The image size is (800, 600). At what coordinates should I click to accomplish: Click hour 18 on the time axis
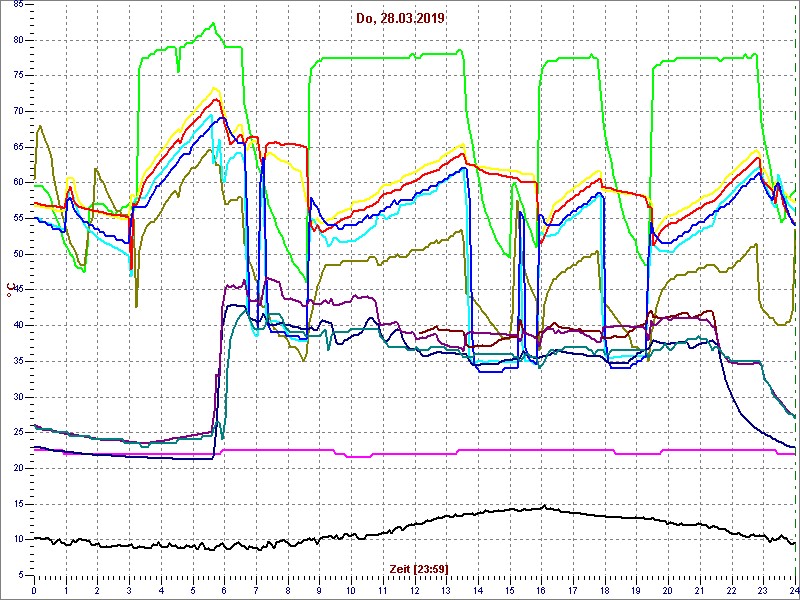[x=604, y=589]
